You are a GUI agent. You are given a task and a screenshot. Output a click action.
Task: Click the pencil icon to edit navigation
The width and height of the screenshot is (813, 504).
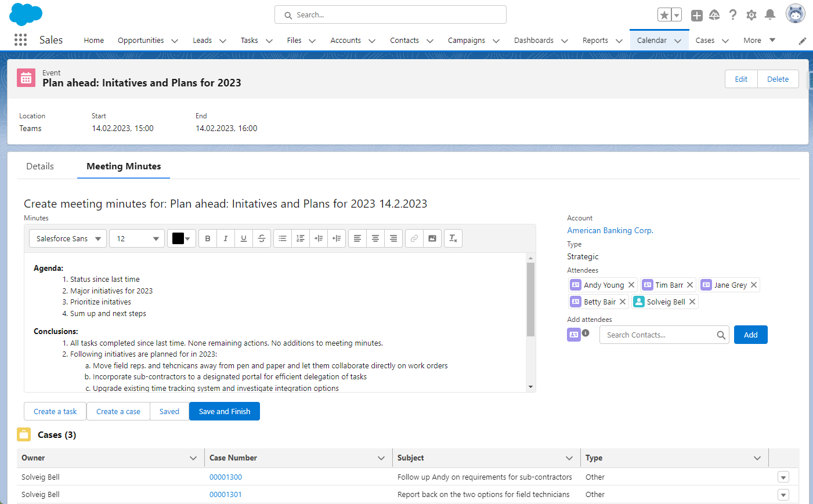[x=803, y=41]
